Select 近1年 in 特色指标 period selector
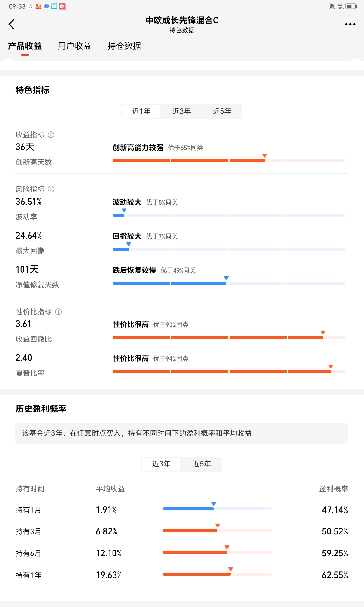 point(141,111)
